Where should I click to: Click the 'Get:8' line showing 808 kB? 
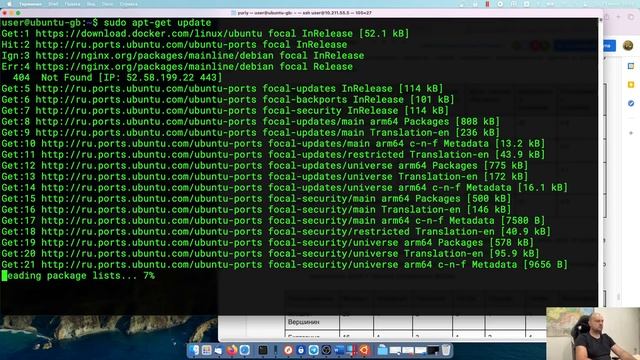[251, 122]
